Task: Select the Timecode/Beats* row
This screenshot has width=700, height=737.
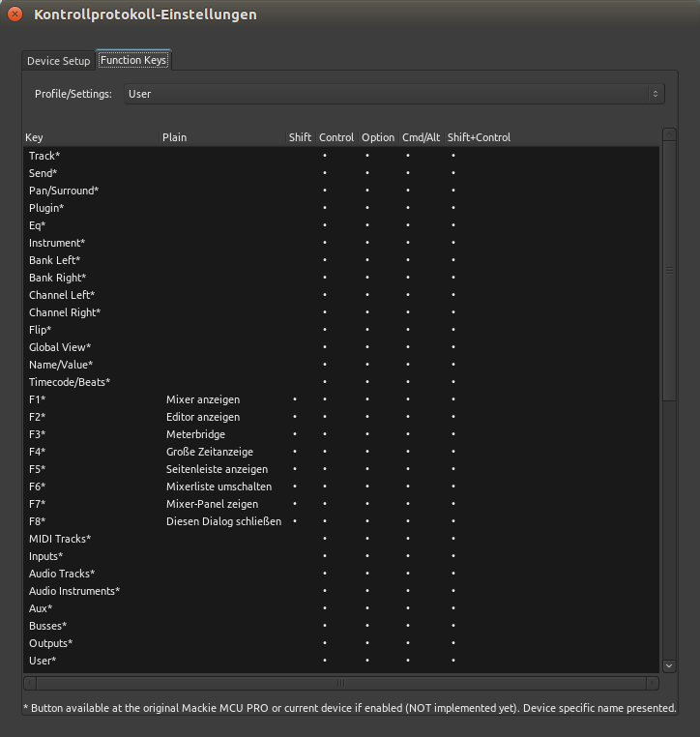Action: [x=341, y=382]
